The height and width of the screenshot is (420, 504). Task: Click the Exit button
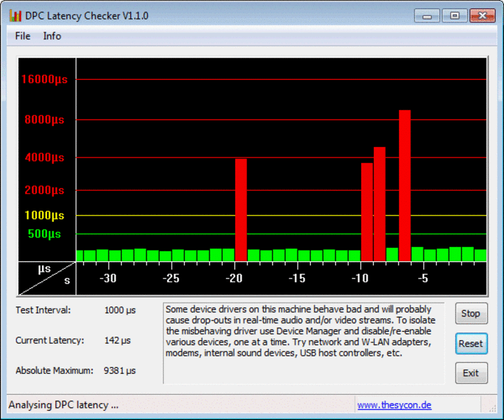point(471,373)
